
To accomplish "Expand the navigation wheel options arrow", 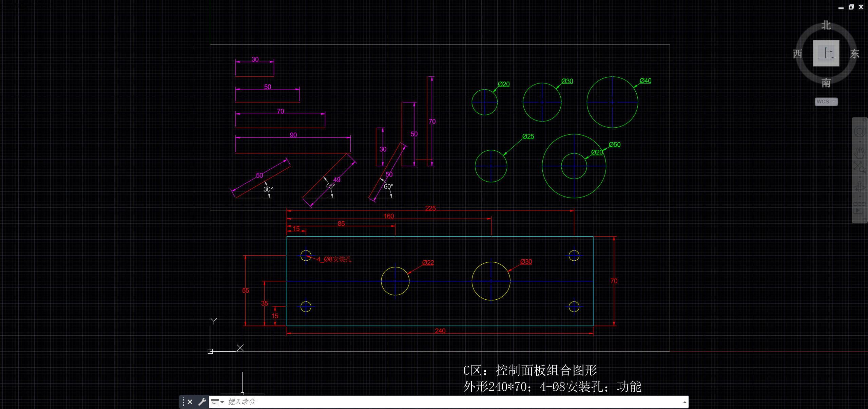I will tap(860, 141).
